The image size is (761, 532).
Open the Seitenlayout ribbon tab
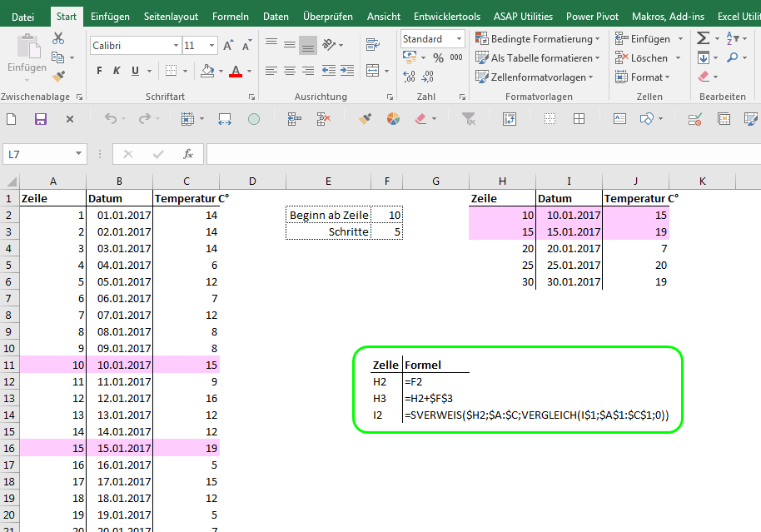click(171, 16)
